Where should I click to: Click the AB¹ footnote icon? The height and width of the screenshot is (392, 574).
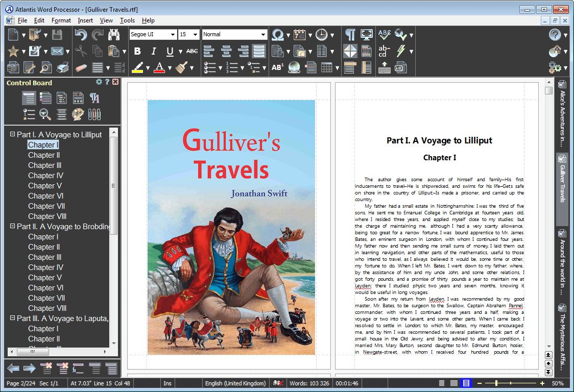click(x=277, y=68)
